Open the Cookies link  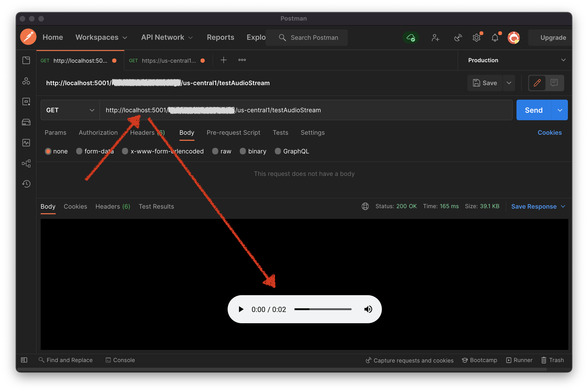(x=549, y=133)
